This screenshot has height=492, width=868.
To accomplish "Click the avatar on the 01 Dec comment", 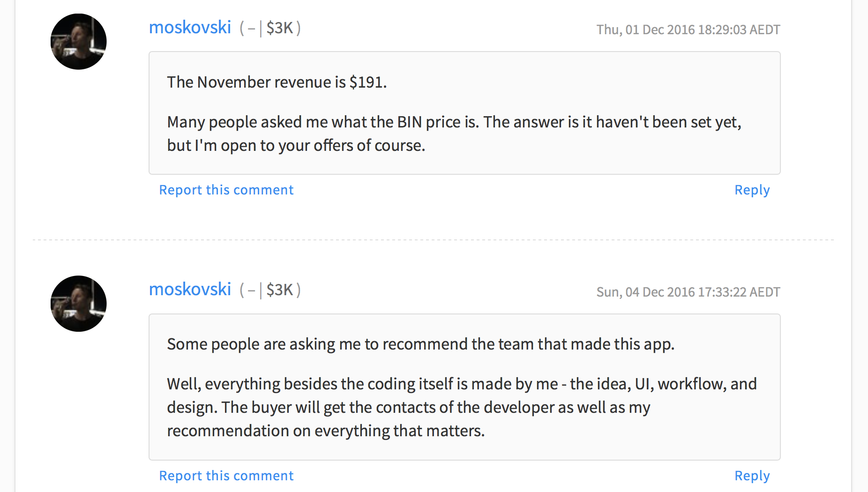I will (x=79, y=42).
